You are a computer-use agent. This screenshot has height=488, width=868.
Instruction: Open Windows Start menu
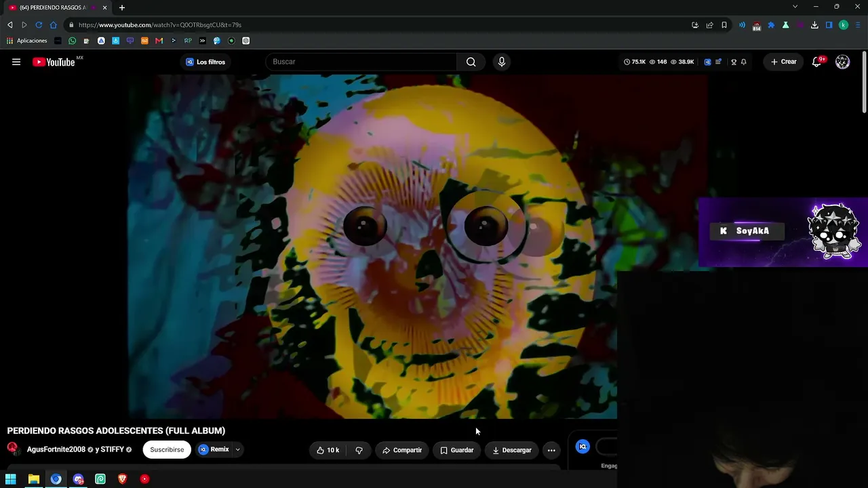[x=11, y=479]
